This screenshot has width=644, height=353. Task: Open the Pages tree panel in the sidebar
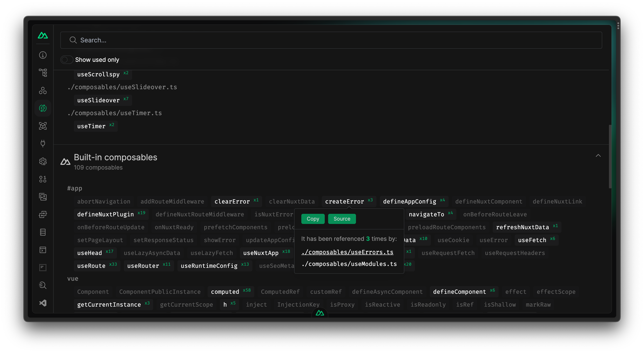point(43,73)
